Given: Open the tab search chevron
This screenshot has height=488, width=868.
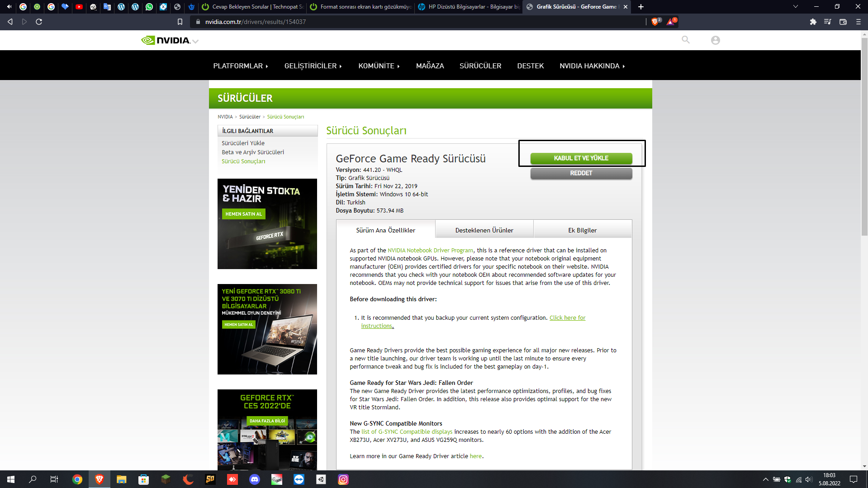Looking at the screenshot, I should point(796,7).
